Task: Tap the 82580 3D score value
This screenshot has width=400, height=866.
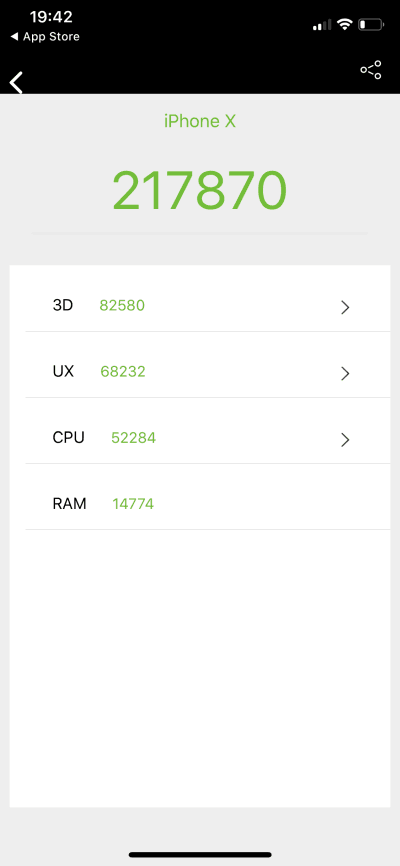Action: coord(122,305)
